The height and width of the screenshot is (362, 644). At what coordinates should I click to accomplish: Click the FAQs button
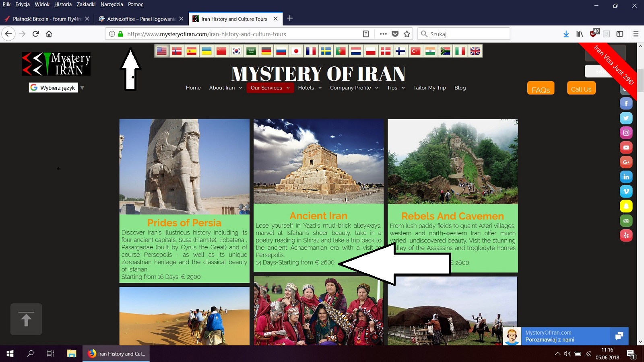click(x=541, y=88)
